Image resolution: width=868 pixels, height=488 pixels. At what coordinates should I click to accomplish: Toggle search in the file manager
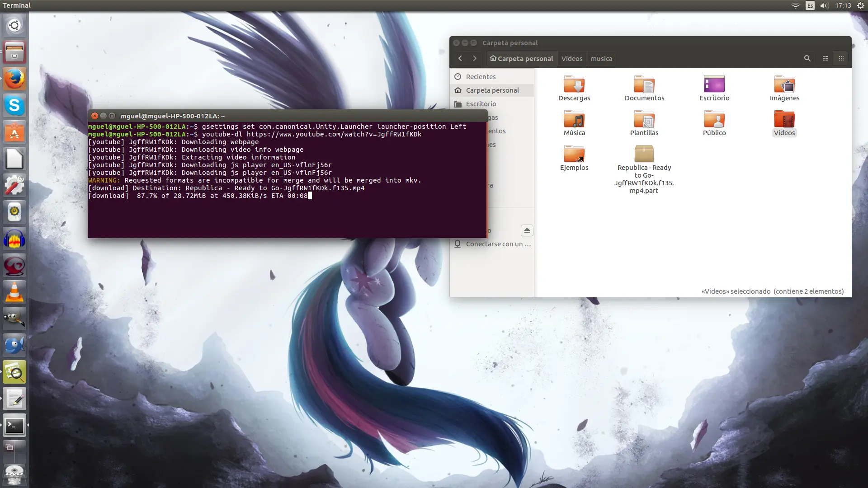point(807,58)
